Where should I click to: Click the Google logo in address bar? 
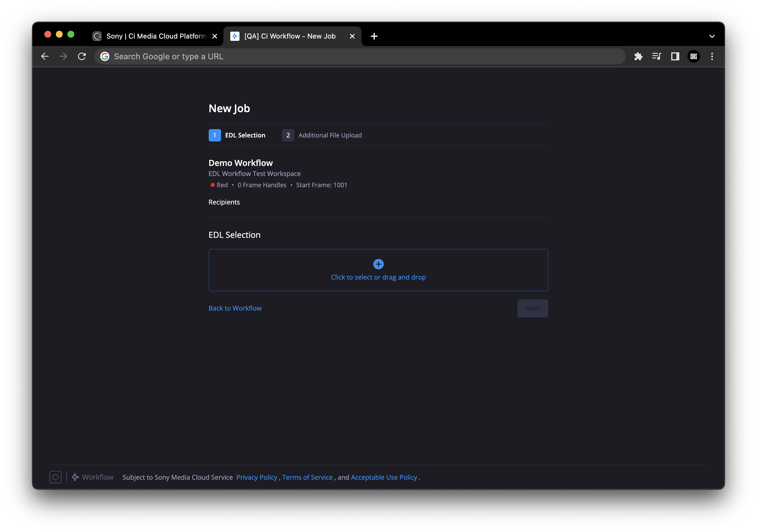pyautogui.click(x=104, y=56)
